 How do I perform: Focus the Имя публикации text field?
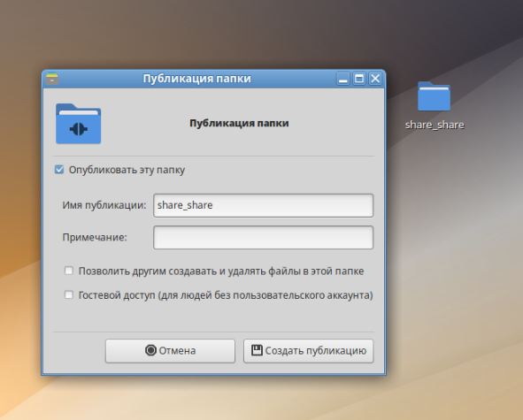tap(263, 205)
